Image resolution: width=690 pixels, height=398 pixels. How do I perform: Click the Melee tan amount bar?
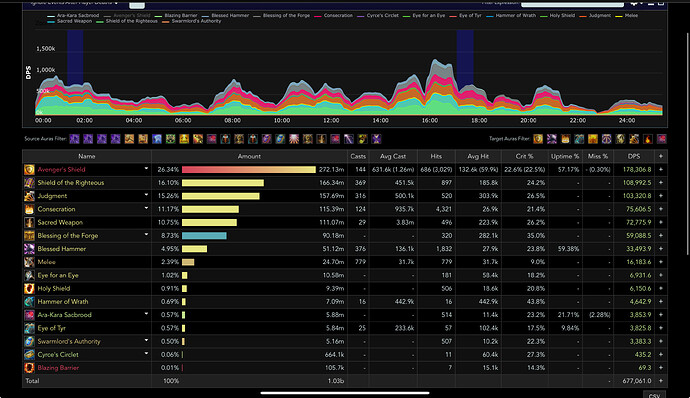click(188, 262)
